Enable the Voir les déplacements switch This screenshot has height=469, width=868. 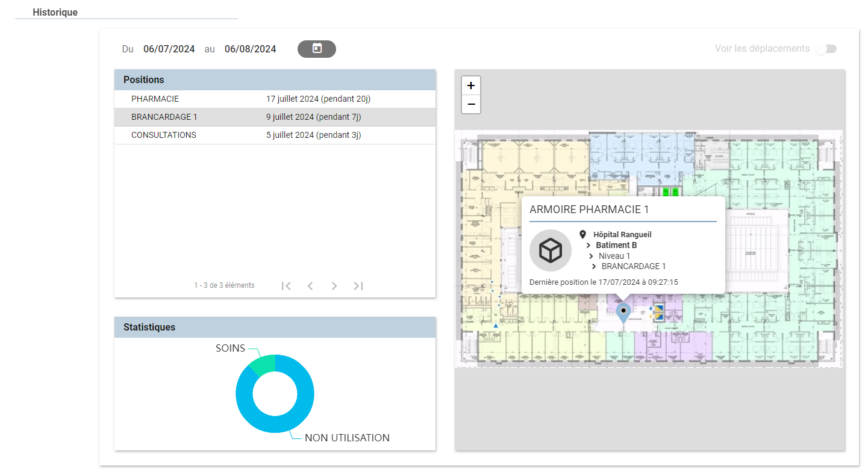click(x=826, y=49)
